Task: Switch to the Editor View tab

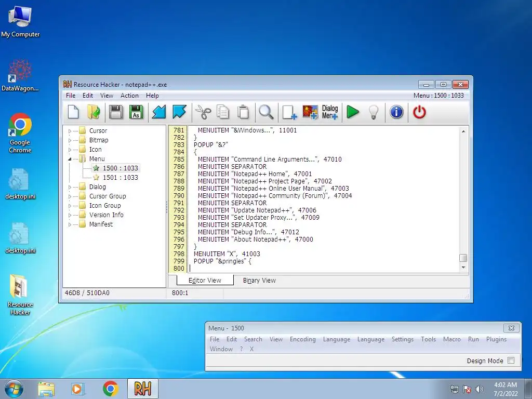Action: tap(205, 280)
